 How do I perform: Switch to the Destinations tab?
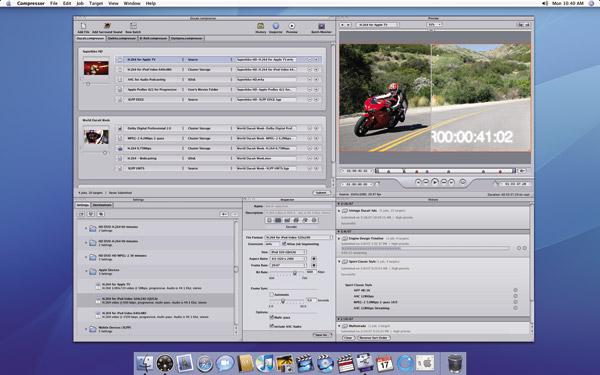point(102,205)
